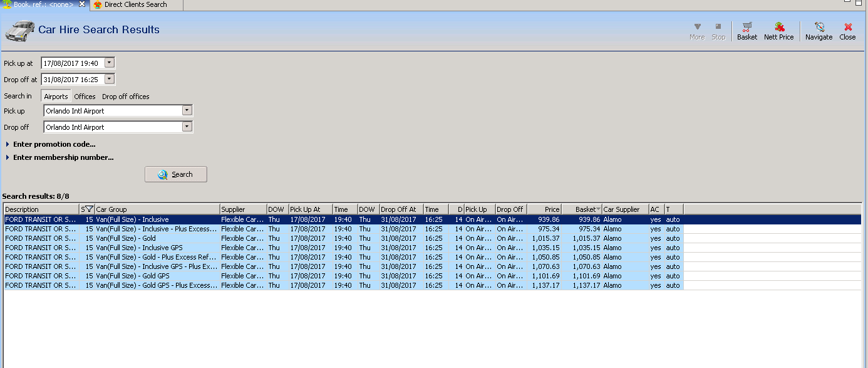Click the 1,035.15 basket cell
Screen dimensions: 868x368
tap(582, 248)
